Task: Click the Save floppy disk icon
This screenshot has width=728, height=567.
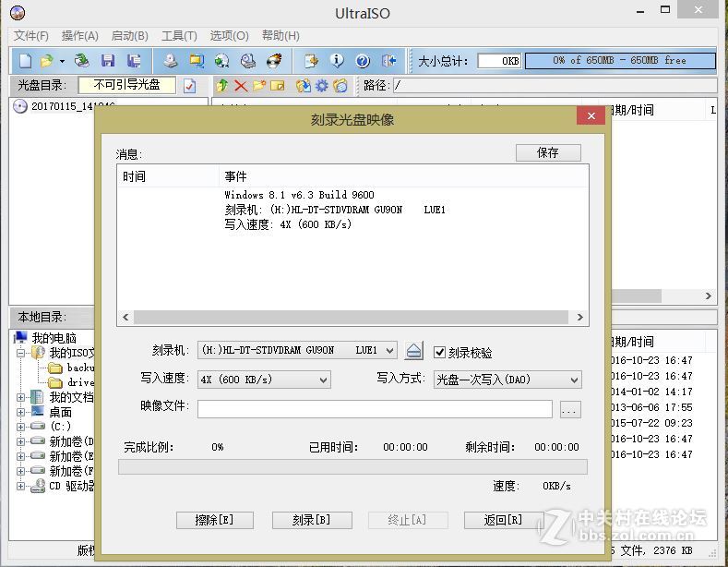Action: 108,61
